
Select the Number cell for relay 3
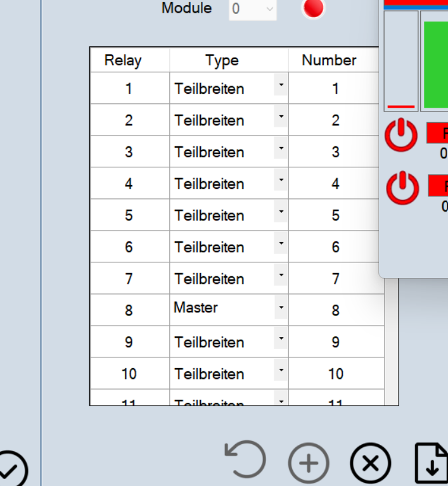pos(335,152)
